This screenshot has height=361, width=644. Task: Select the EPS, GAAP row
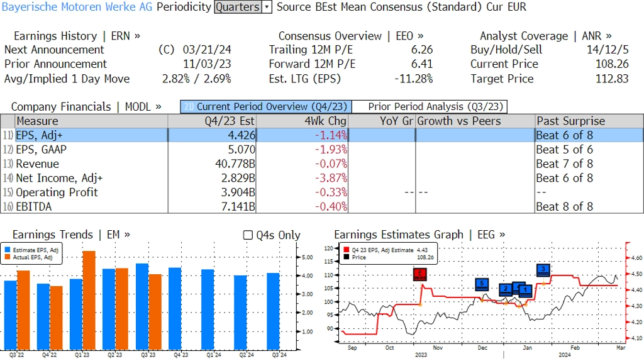click(322, 150)
